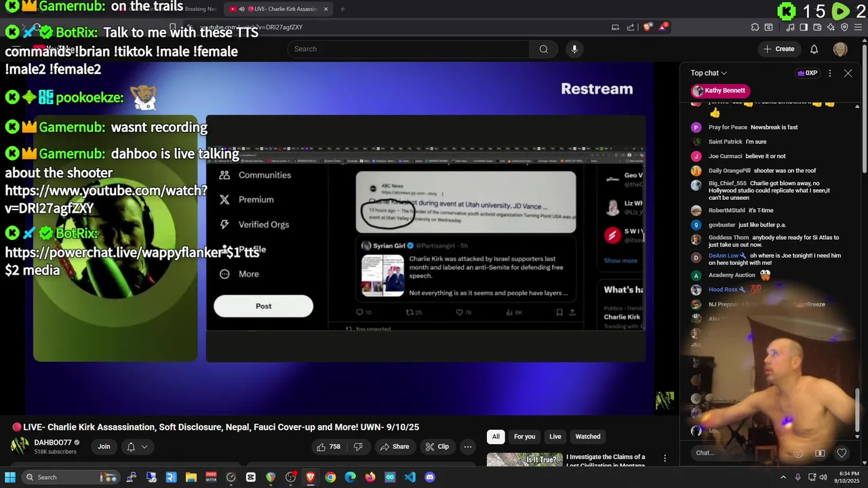Image resolution: width=868 pixels, height=488 pixels.
Task: Close the LIVE- Charlie Kirk browser tab
Action: coord(325,9)
